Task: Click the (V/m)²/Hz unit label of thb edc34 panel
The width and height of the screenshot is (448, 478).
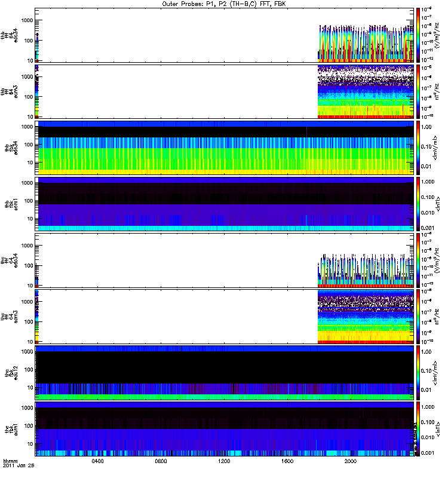Action: click(437, 35)
